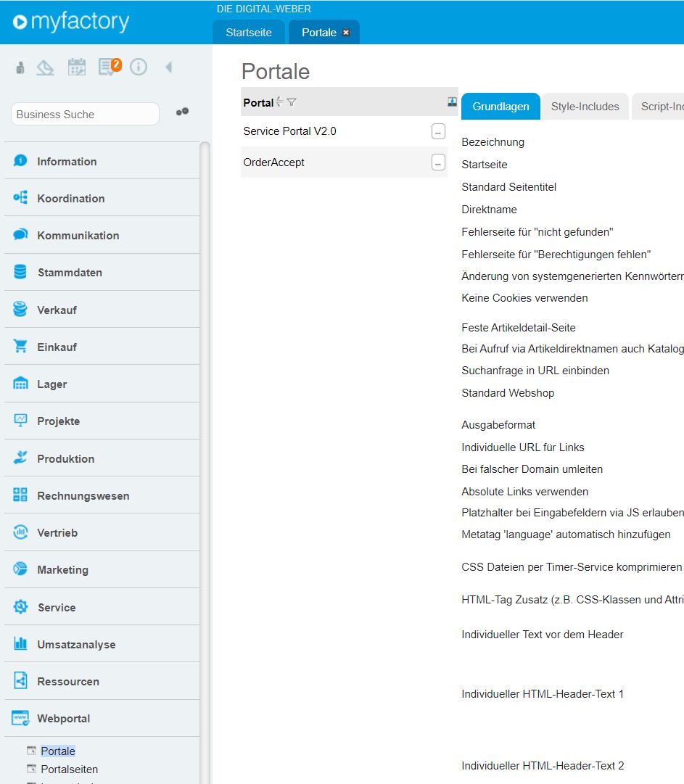
Task: Click the Business Suche search field
Action: click(x=85, y=114)
